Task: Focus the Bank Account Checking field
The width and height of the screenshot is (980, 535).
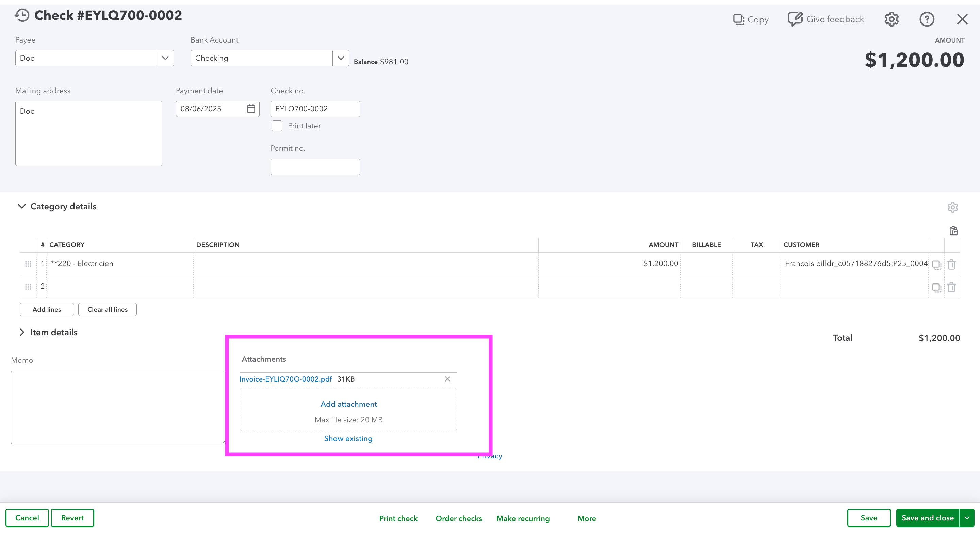Action: (262, 58)
